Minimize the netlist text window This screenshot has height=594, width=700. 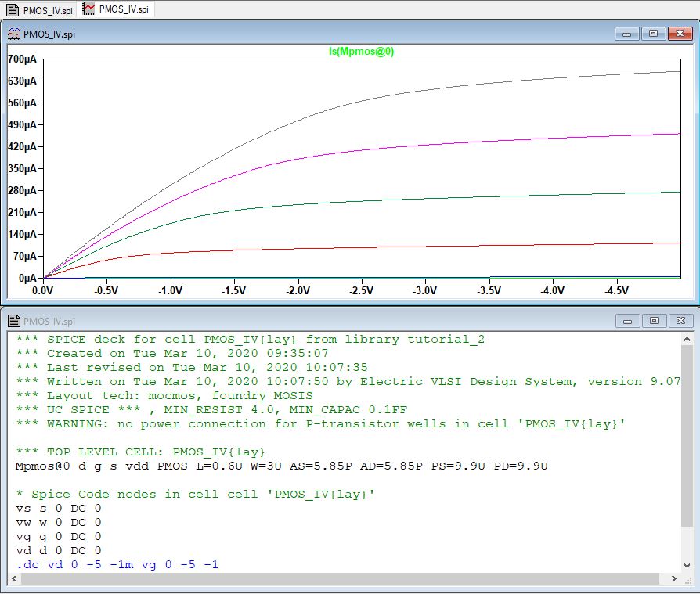(x=626, y=321)
